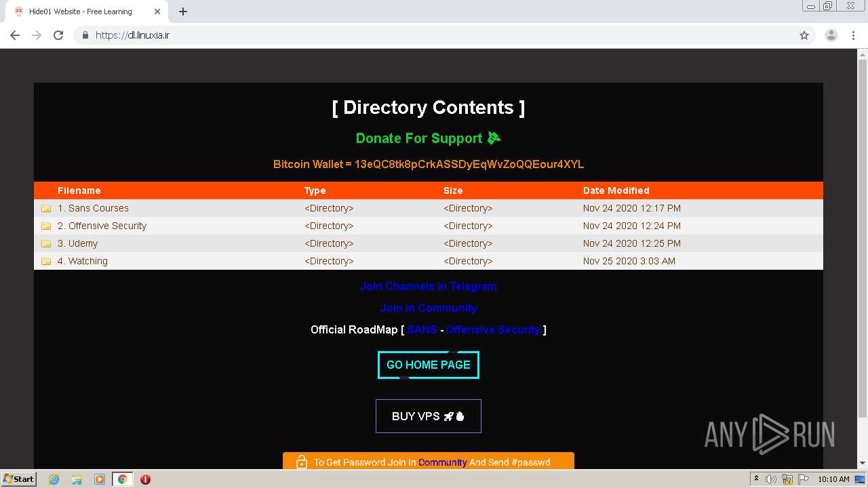Open Offensive Security roadmap link
868x488 pixels.
tap(493, 329)
